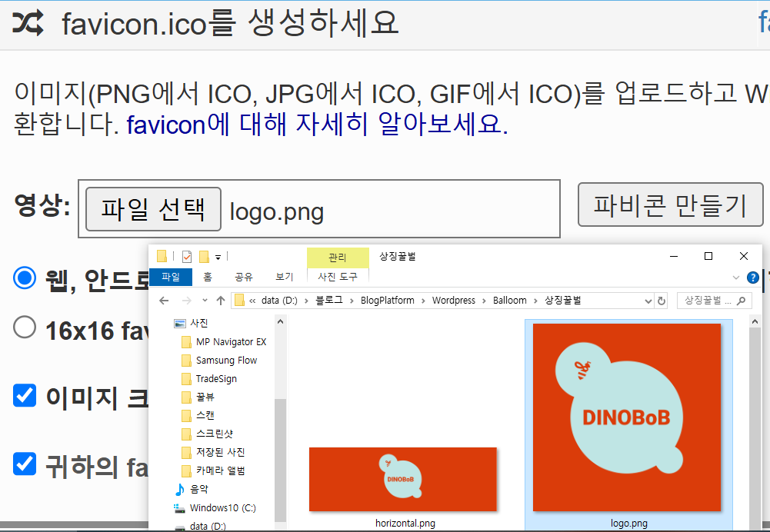Select the 웹, 안드로이드 radio option
The image size is (770, 532).
pos(25,278)
